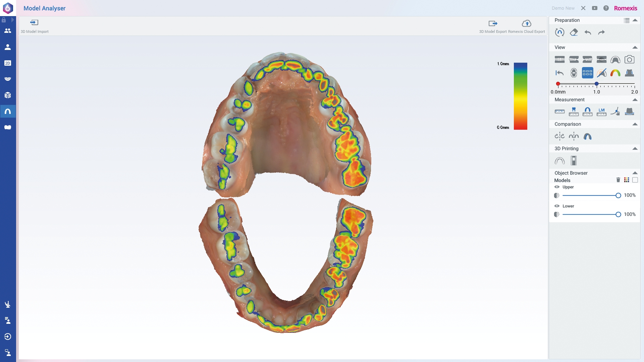Viewport: 644px width, 362px height.
Task: Open the tooth width measurement tool
Action: point(574,112)
